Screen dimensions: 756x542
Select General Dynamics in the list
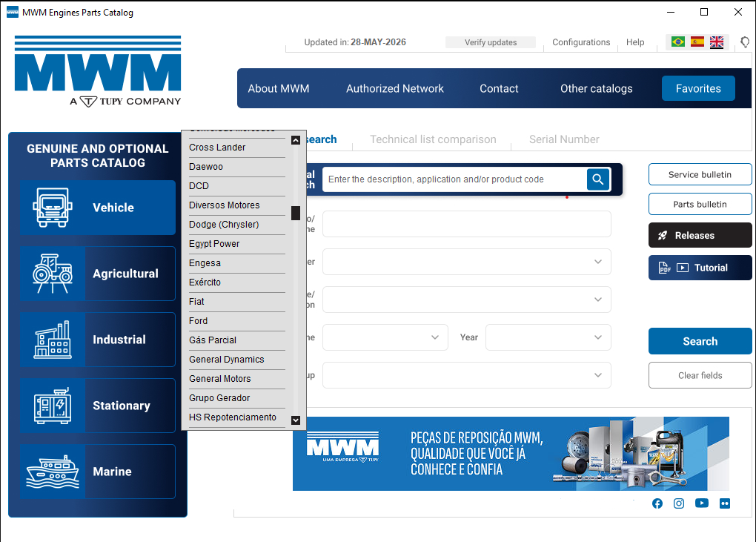236,360
